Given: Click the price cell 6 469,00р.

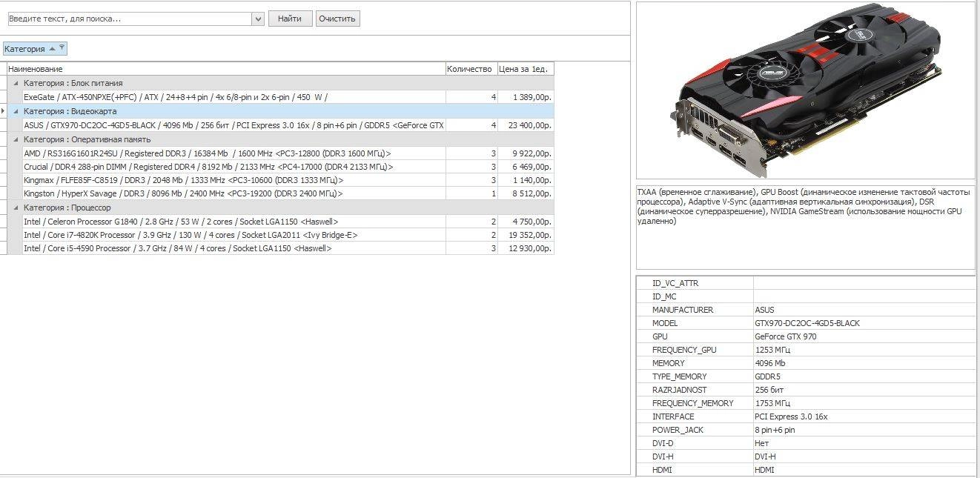Looking at the screenshot, I should tap(526, 167).
